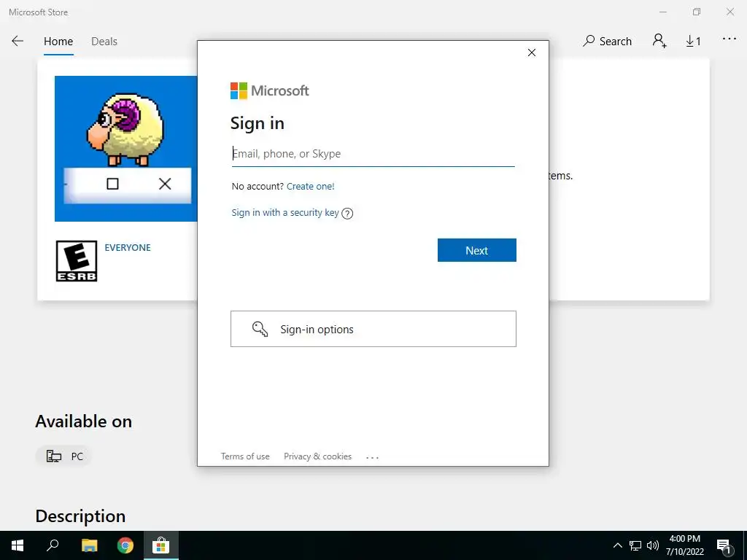The width and height of the screenshot is (747, 560).
Task: Open Search in Microsoft Store
Action: click(607, 42)
